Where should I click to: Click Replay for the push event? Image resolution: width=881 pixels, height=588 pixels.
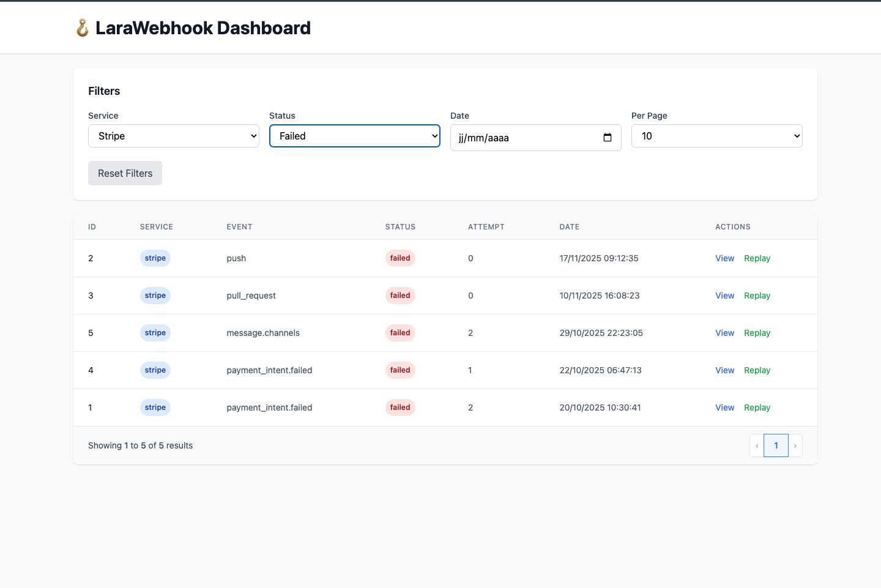[x=757, y=258]
